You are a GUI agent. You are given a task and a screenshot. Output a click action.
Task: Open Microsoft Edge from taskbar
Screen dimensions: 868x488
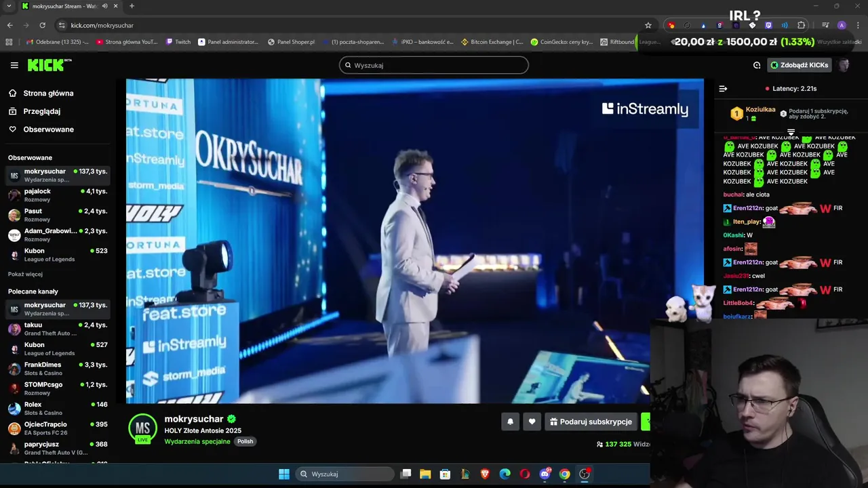[x=505, y=474]
